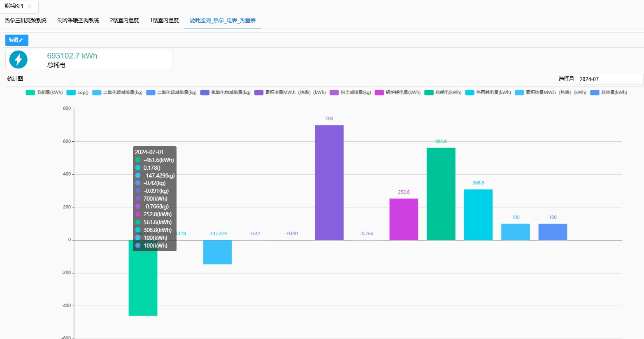Go to 1楼室内温度 tab
The height and width of the screenshot is (339, 644).
pos(164,20)
